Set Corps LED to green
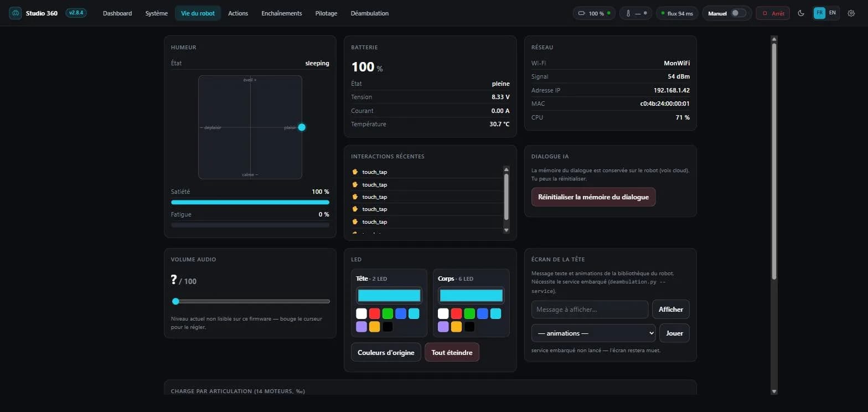Image resolution: width=868 pixels, height=412 pixels. point(469,313)
